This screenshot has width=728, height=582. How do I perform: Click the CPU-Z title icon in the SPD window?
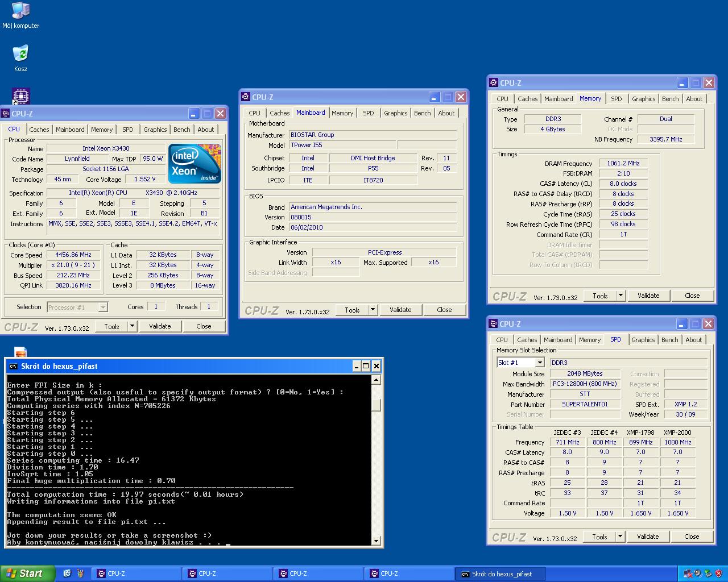pyautogui.click(x=494, y=324)
